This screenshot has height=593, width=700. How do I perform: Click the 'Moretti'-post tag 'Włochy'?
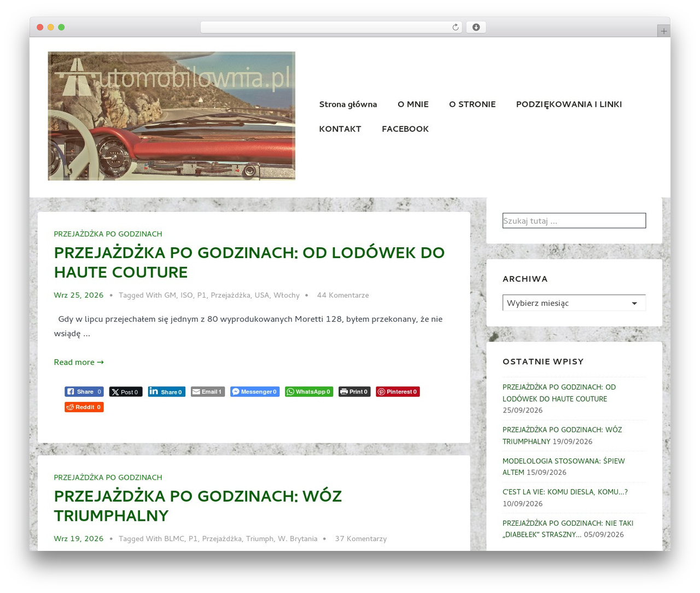(x=287, y=295)
